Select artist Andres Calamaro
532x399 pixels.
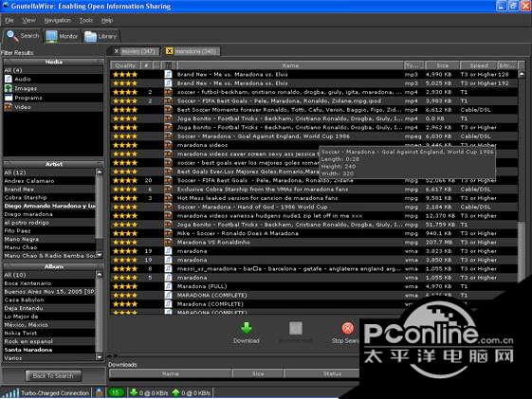pos(49,181)
